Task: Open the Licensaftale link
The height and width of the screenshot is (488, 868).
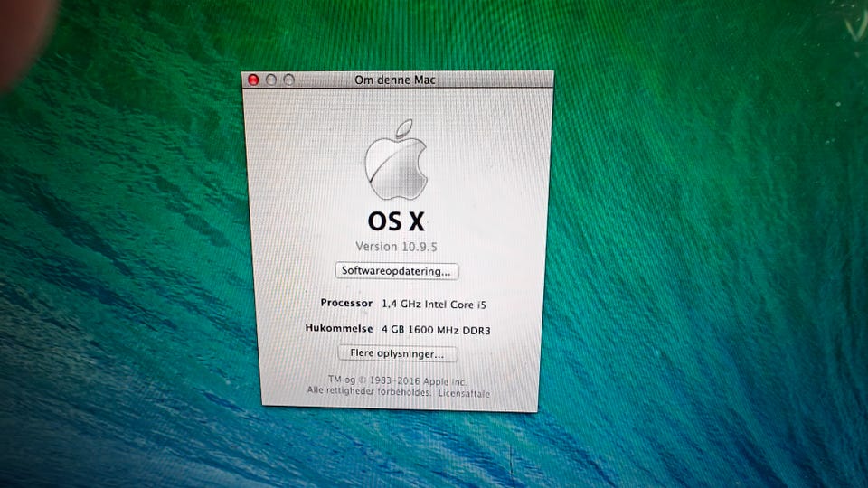Action: tap(464, 394)
